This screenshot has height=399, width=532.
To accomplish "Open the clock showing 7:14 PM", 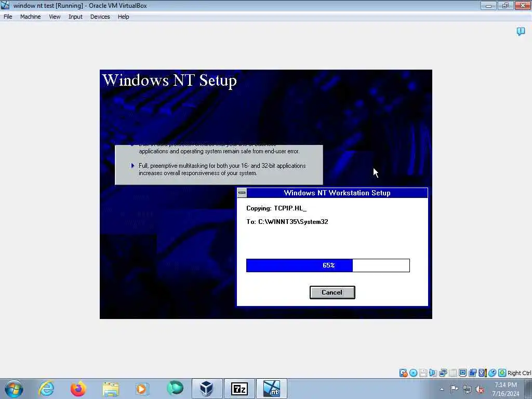I will tap(506, 389).
